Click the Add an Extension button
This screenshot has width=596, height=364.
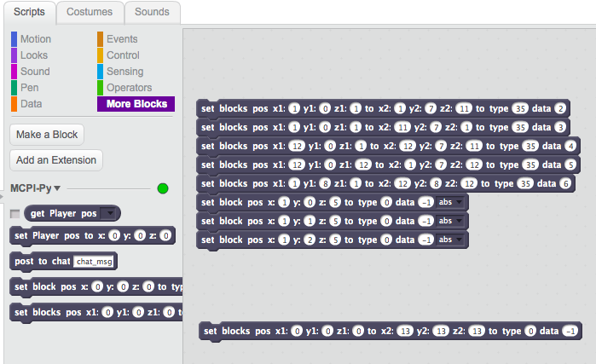(x=56, y=160)
